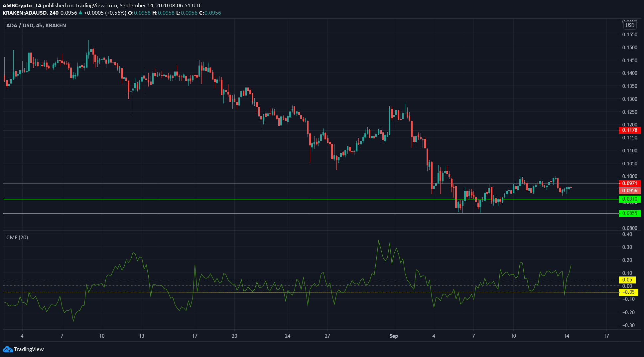Image resolution: width=644 pixels, height=357 pixels.
Task: Click the 0.1500 price axis value
Action: click(630, 48)
